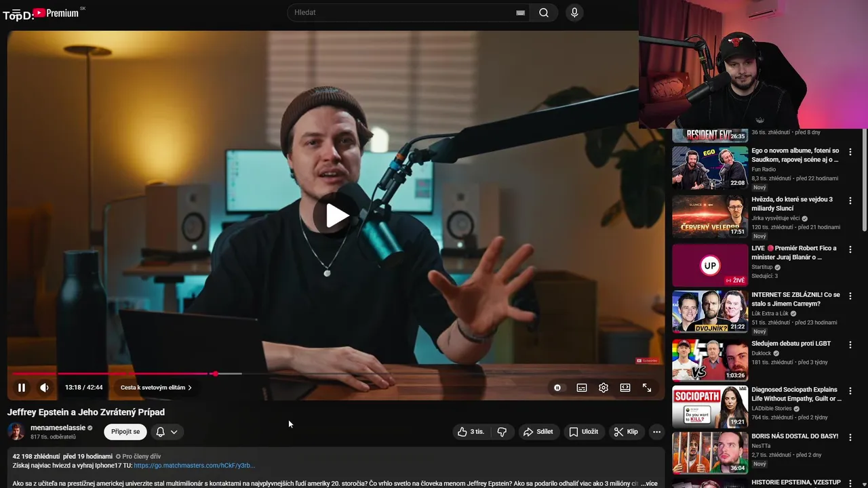This screenshot has height=488, width=868.
Task: Open options menu for LIVE Robert Fico
Action: [850, 250]
